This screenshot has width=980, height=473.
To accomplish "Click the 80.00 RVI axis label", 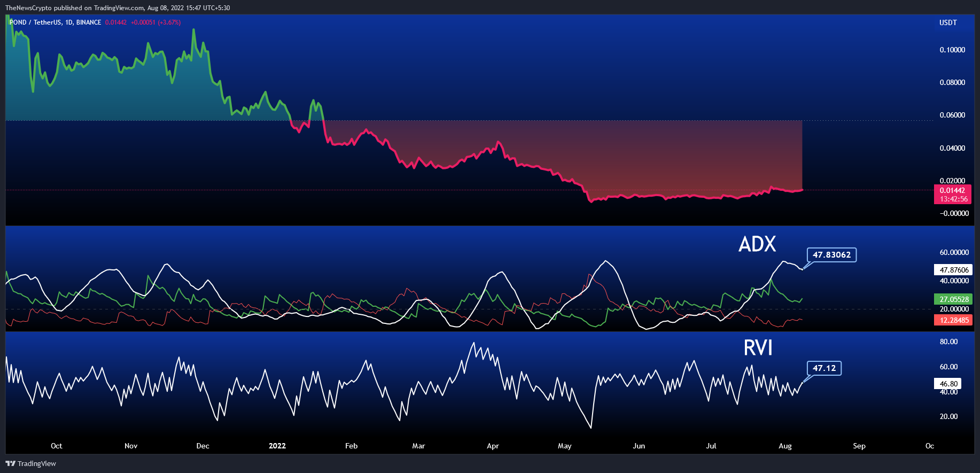I will 948,342.
